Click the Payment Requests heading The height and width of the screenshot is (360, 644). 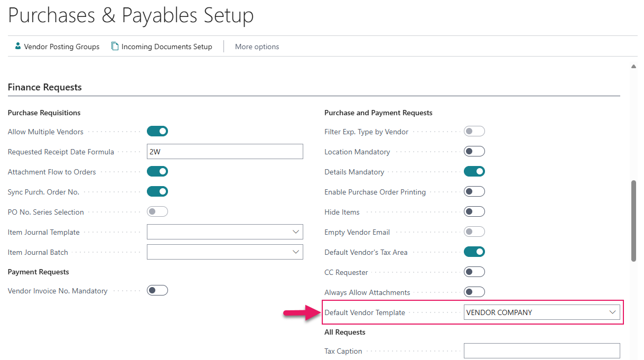[39, 272]
